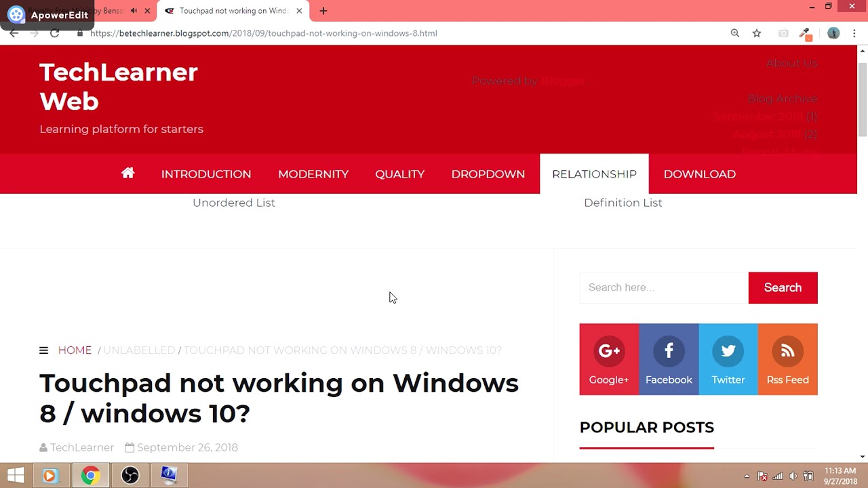This screenshot has width=868, height=488.
Task: Click the camera extension icon
Action: pyautogui.click(x=783, y=33)
